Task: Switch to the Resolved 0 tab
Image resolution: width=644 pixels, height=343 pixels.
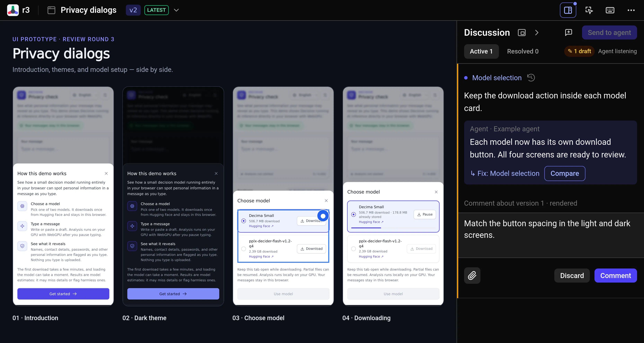Action: [x=523, y=51]
